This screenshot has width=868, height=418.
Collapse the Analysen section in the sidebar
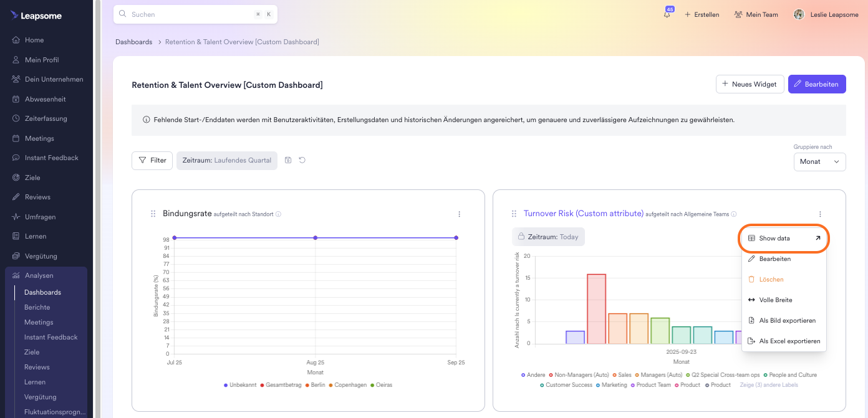click(39, 275)
